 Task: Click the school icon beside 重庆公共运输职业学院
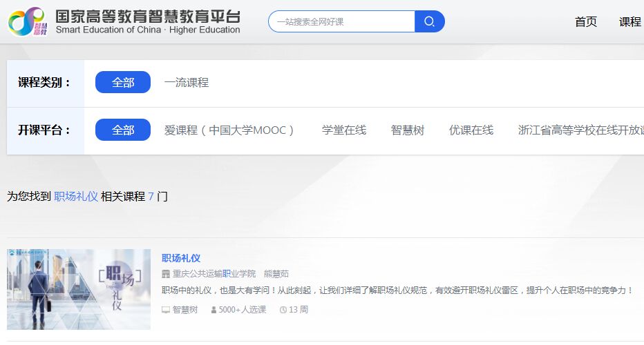tap(166, 274)
